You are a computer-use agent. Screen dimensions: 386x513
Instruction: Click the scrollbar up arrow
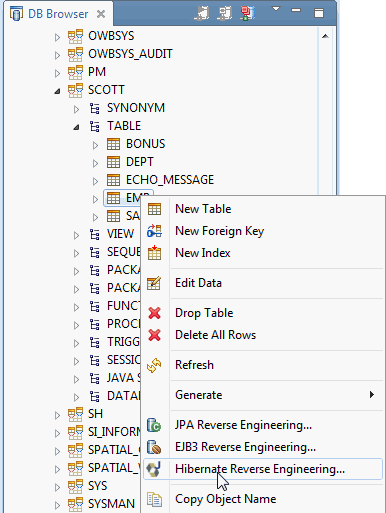325,36
